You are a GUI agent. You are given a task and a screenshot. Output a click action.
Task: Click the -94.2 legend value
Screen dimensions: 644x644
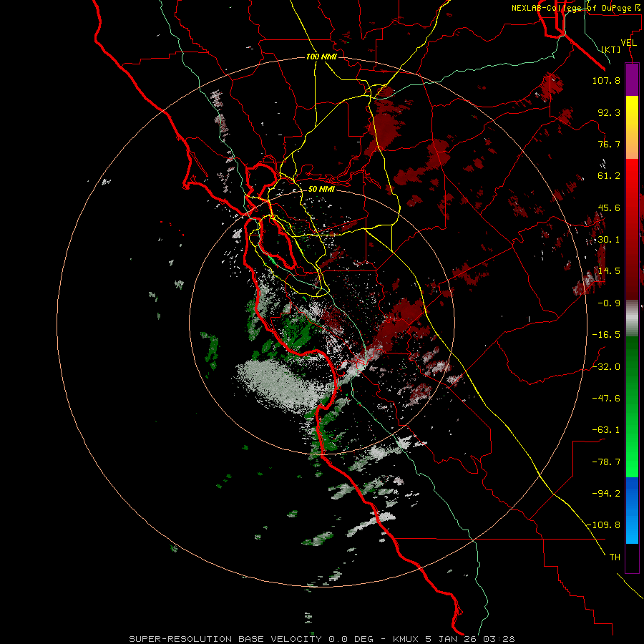coord(606,494)
